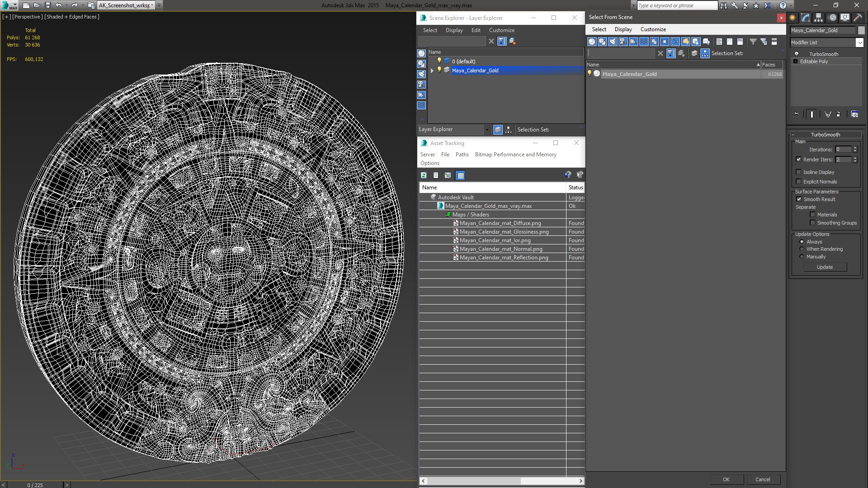This screenshot has height=488, width=868.
Task: Open the Modifier List dropdown
Action: point(859,42)
